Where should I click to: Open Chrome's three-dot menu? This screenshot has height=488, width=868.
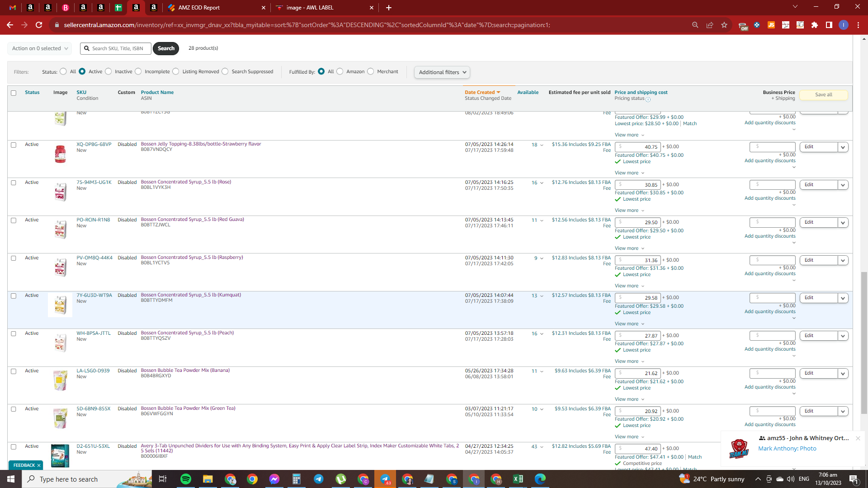pos(858,25)
